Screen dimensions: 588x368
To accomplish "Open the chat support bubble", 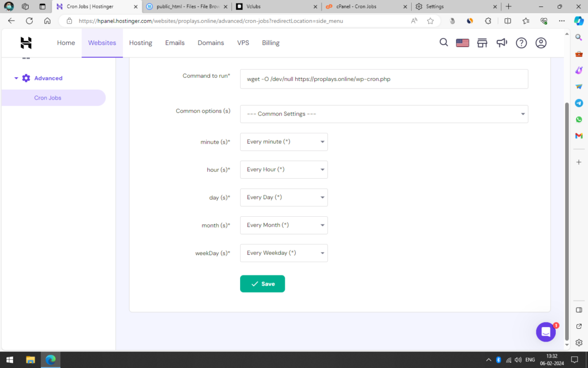I will point(546,332).
